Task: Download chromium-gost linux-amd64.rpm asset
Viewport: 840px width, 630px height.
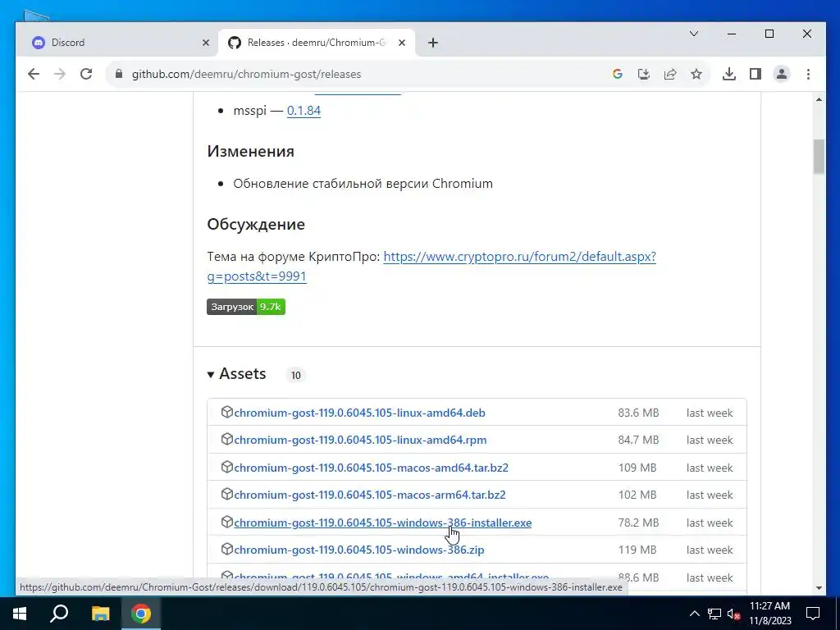Action: [x=360, y=440]
